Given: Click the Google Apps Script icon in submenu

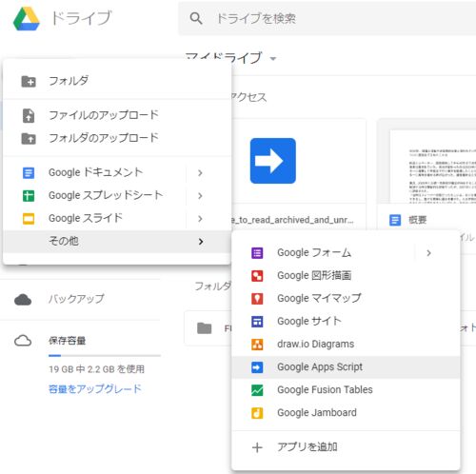Looking at the screenshot, I should pyautogui.click(x=257, y=367).
